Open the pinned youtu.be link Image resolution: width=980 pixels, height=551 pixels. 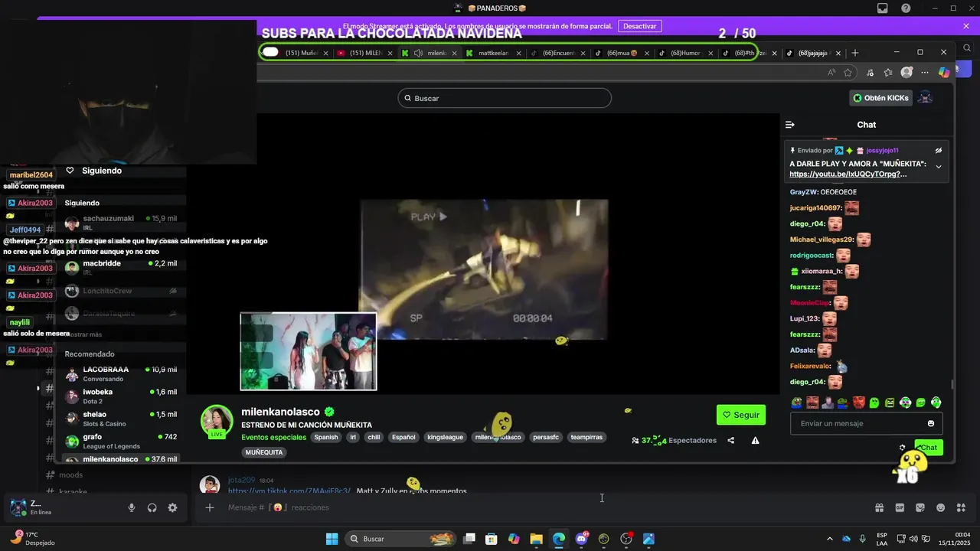[x=848, y=174]
